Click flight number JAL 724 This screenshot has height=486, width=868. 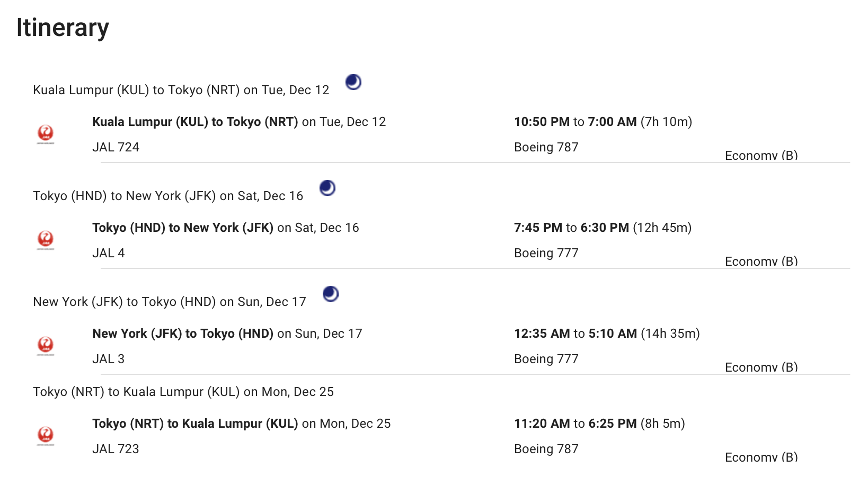click(x=116, y=147)
